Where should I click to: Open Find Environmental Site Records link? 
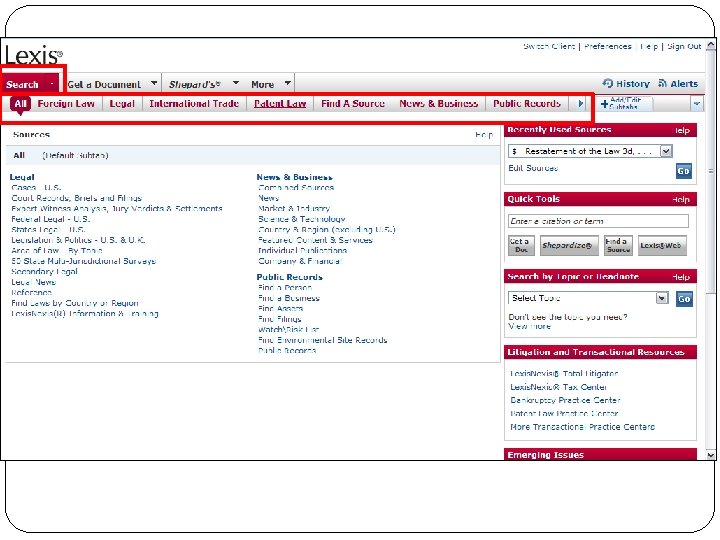pyautogui.click(x=322, y=340)
